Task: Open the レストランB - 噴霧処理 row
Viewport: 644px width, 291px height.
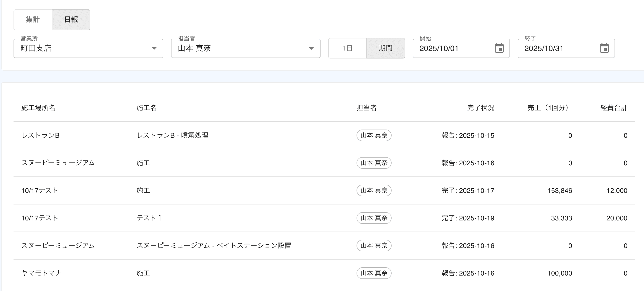Action: (172, 135)
